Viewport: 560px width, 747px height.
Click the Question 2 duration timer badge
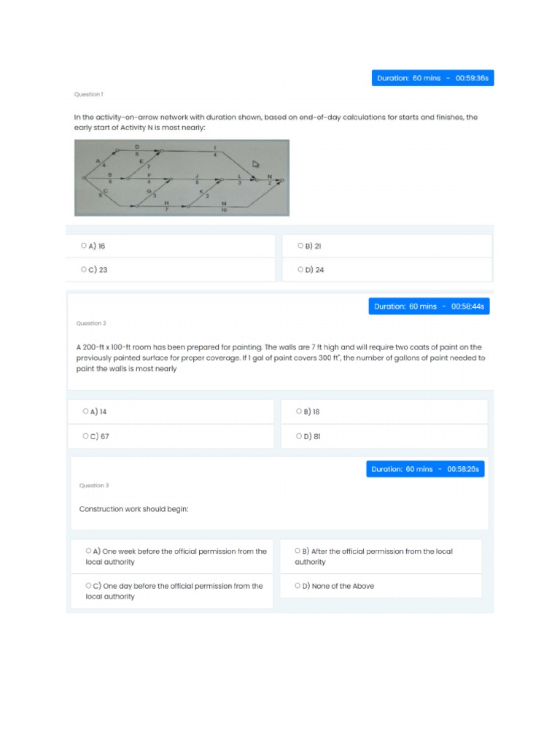429,306
